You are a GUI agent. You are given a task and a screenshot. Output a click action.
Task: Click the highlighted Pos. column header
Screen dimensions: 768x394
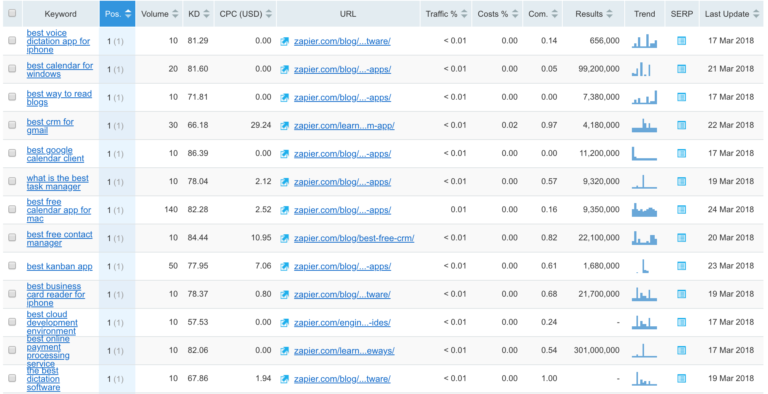point(118,14)
